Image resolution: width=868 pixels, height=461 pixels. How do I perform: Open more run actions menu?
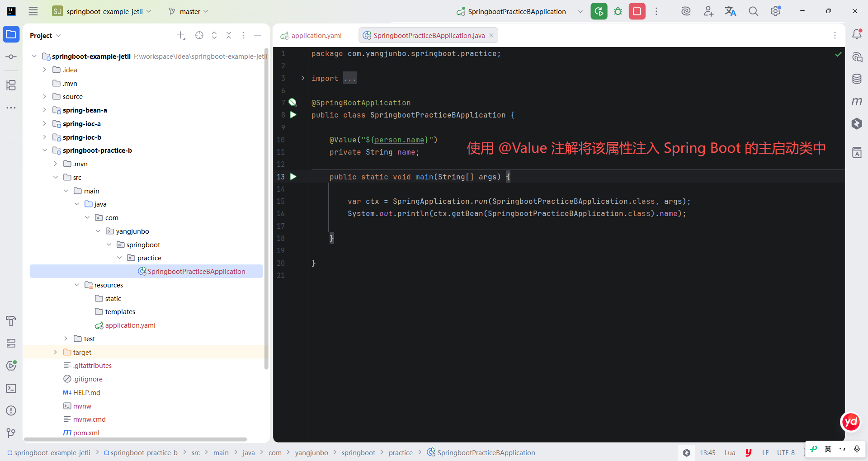click(x=656, y=11)
